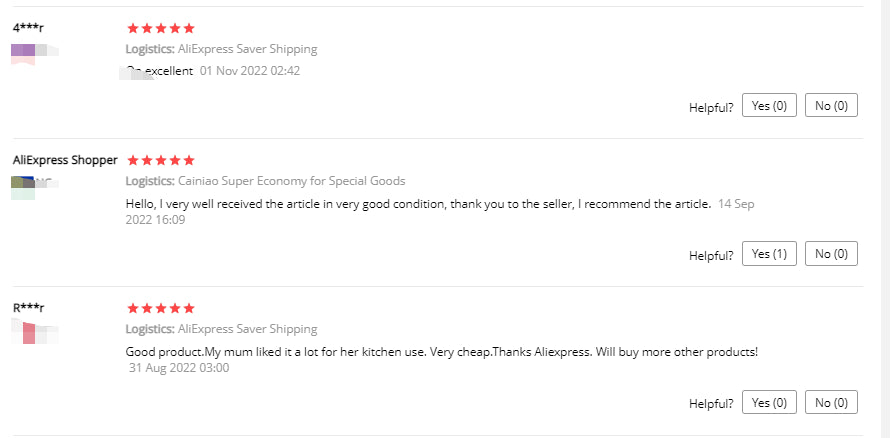The width and height of the screenshot is (890, 438).
Task: Click the review text starting 'Good product.My mum'
Action: point(442,351)
